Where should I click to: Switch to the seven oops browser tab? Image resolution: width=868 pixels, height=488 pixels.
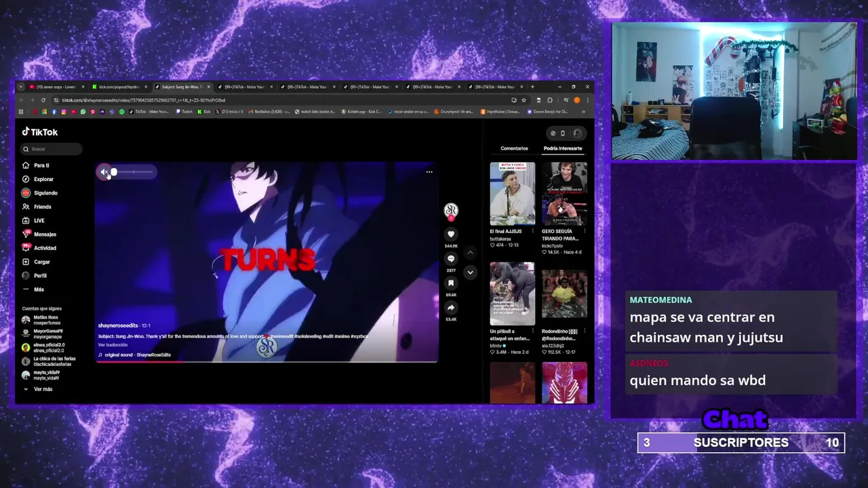coord(56,87)
